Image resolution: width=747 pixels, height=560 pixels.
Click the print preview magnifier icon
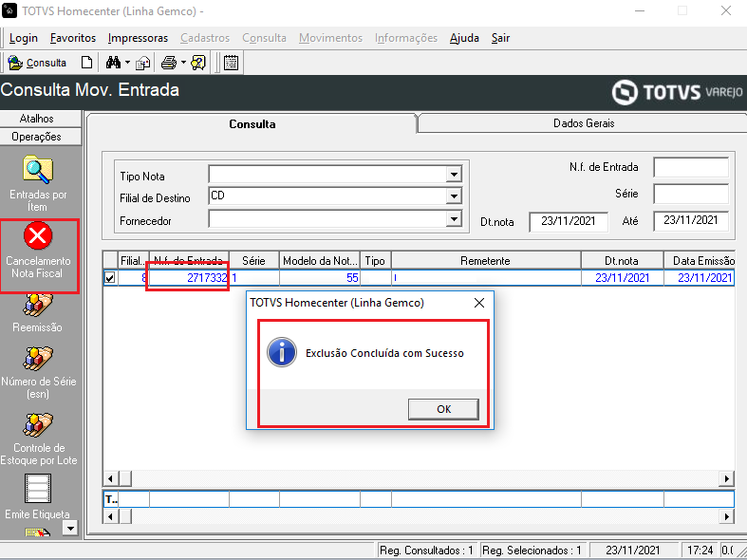[198, 63]
